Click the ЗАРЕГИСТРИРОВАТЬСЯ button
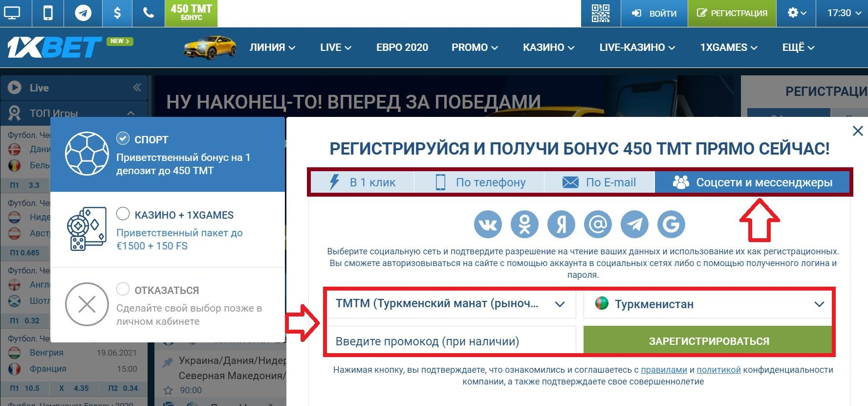The image size is (868, 406). [708, 340]
